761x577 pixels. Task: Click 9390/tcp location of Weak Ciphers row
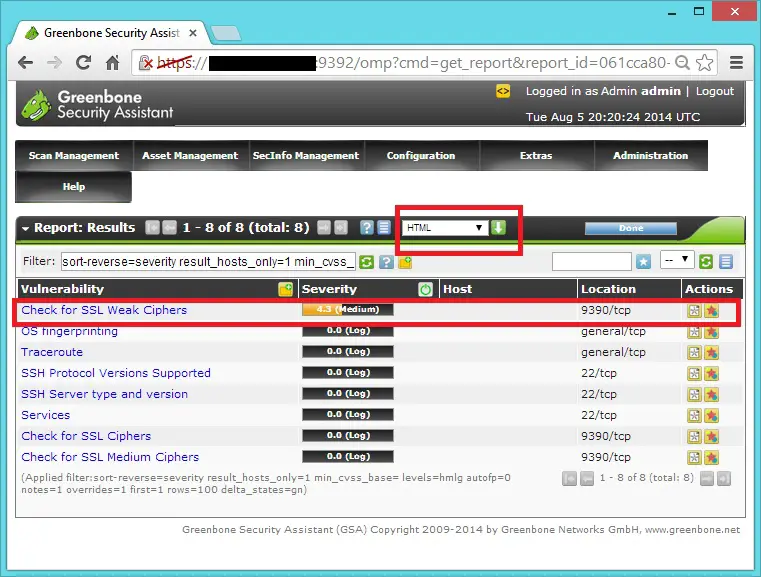[x=606, y=310]
